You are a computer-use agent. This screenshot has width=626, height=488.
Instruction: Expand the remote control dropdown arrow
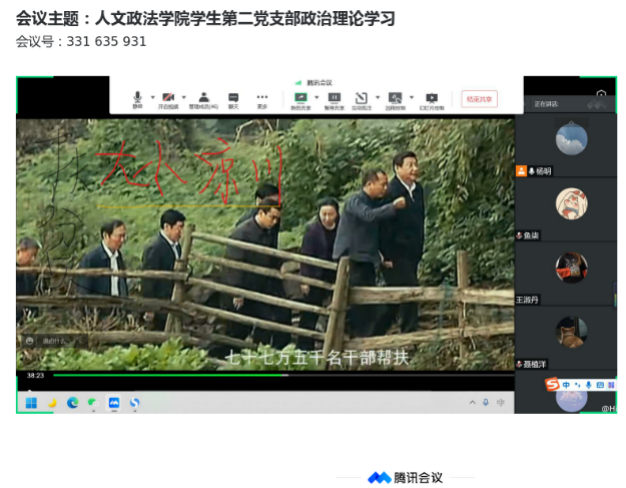(412, 97)
